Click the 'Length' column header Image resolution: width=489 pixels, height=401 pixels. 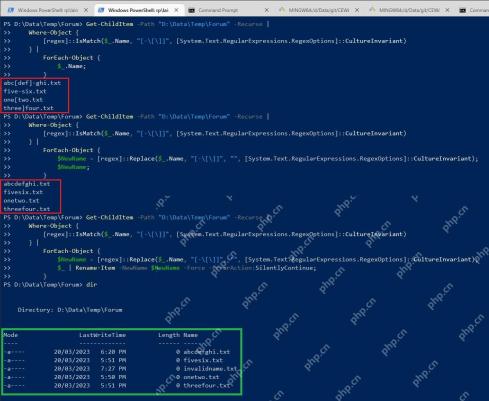(x=169, y=335)
